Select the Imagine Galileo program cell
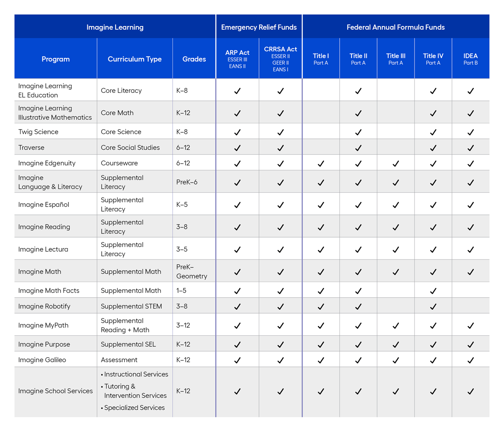 tap(55, 360)
